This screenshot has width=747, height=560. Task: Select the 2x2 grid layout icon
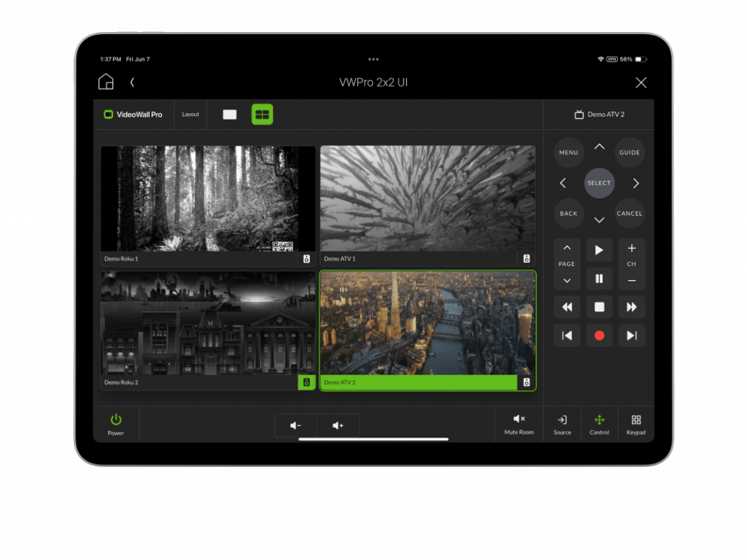[x=262, y=114]
